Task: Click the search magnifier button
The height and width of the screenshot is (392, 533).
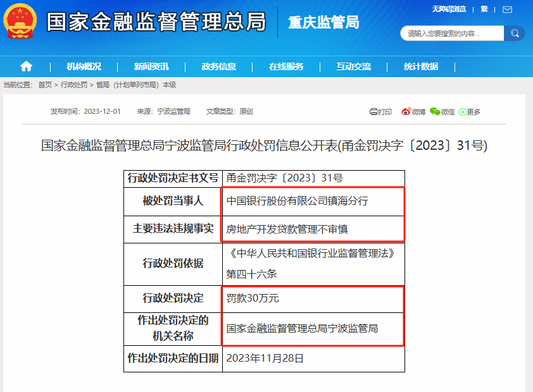Action: click(514, 34)
